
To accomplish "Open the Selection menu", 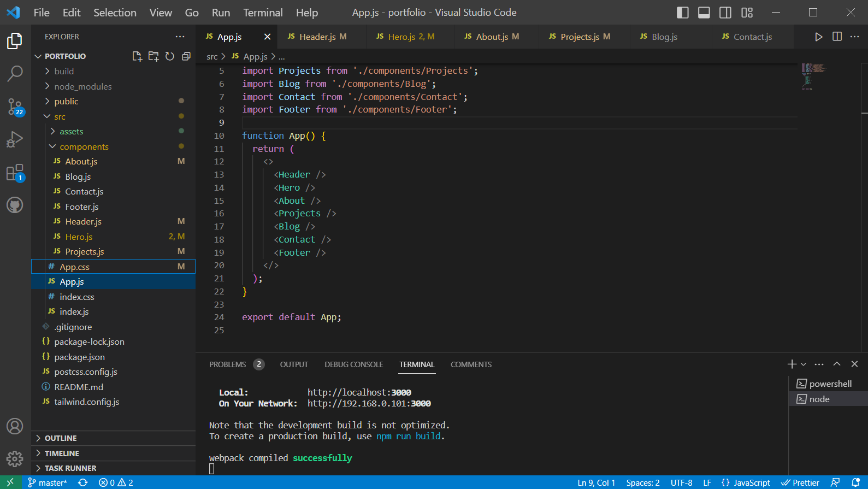I will click(x=115, y=13).
